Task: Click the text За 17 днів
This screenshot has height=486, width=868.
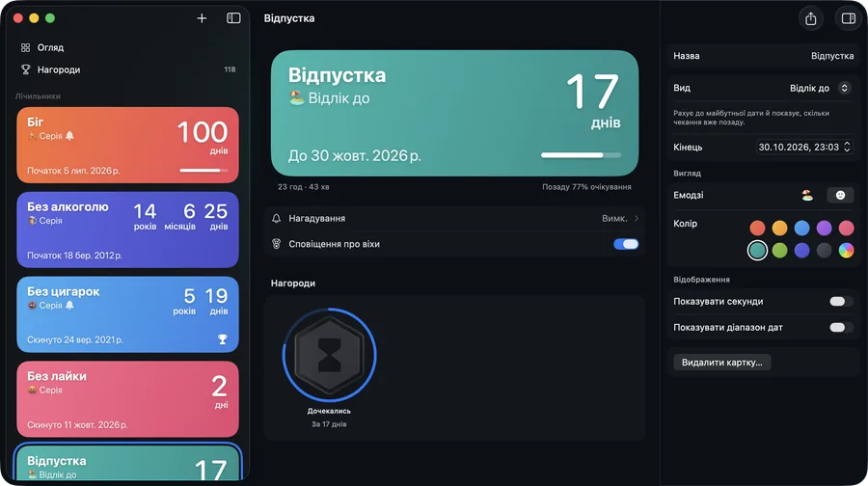Action: pyautogui.click(x=329, y=424)
